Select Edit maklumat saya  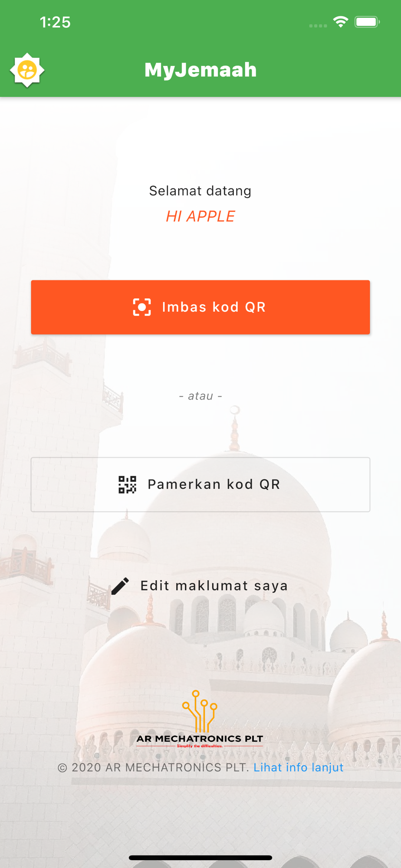pos(200,586)
